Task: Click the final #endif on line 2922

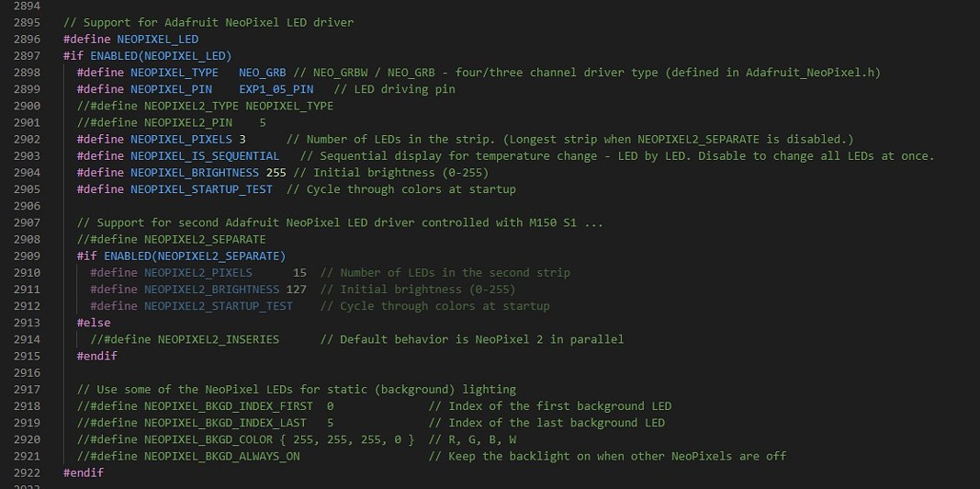Action: pos(84,472)
